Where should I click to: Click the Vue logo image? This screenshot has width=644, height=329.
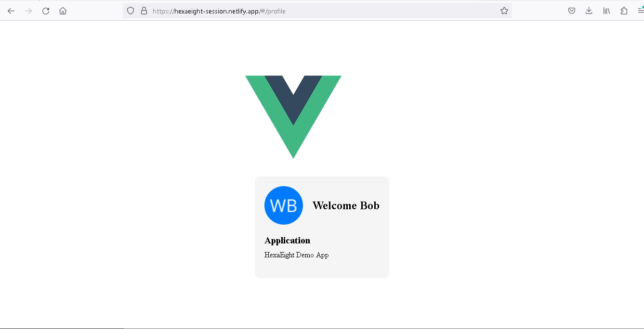click(293, 117)
